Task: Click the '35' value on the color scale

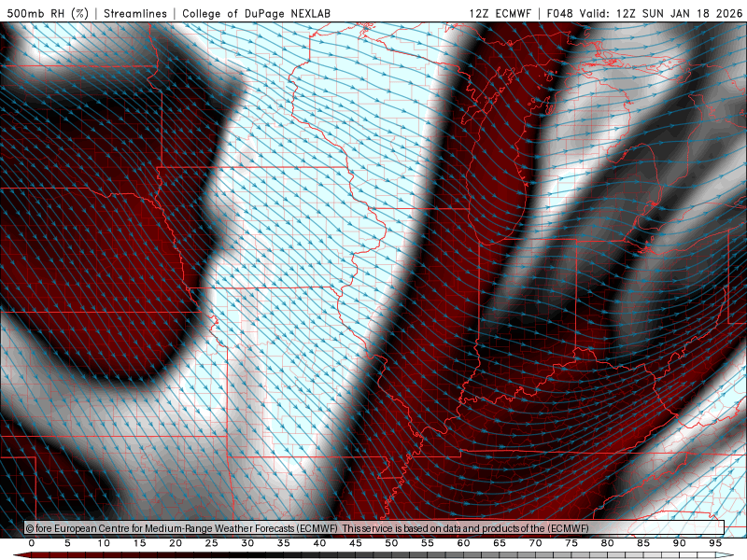Action: click(x=284, y=543)
